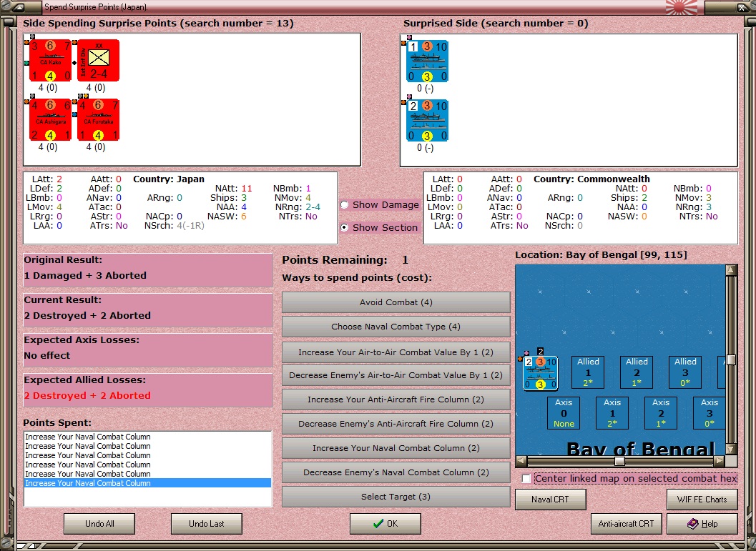
Task: Click the Japanese rising sun flag icon
Action: click(x=682, y=7)
